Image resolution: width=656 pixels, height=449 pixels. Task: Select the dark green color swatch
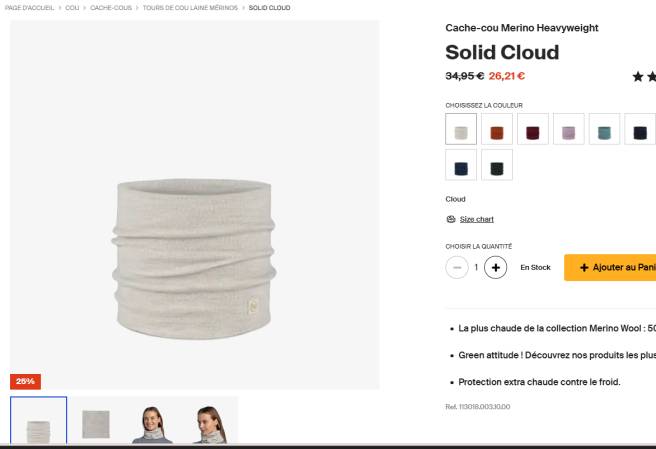[x=496, y=165]
